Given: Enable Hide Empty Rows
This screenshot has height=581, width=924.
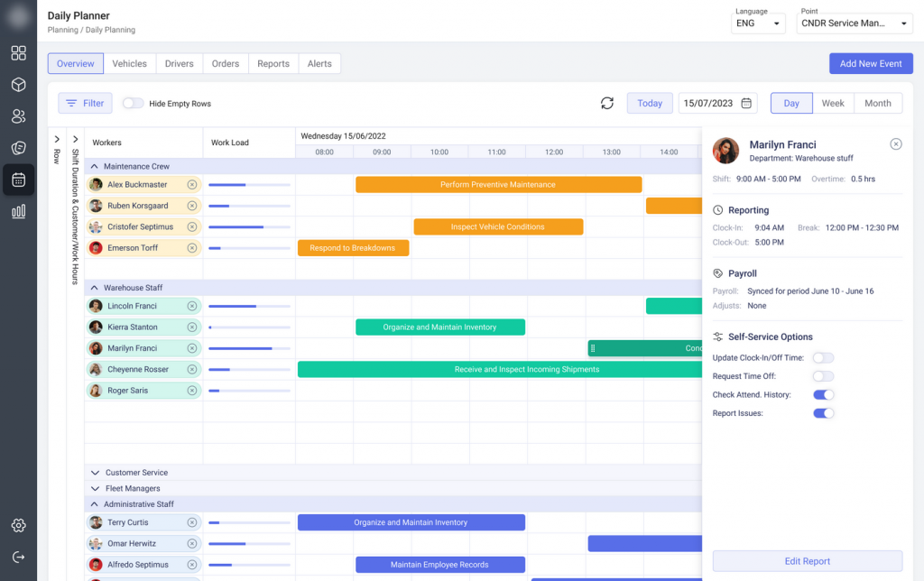Looking at the screenshot, I should coord(133,103).
